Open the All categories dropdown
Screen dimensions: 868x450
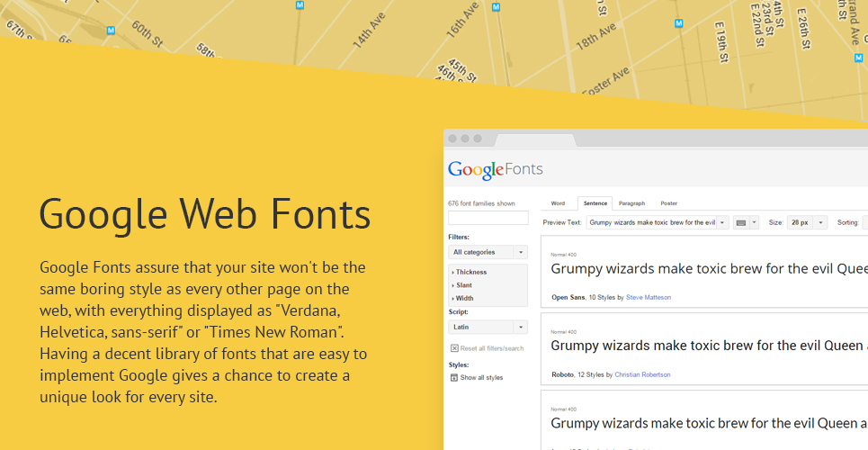(x=488, y=252)
